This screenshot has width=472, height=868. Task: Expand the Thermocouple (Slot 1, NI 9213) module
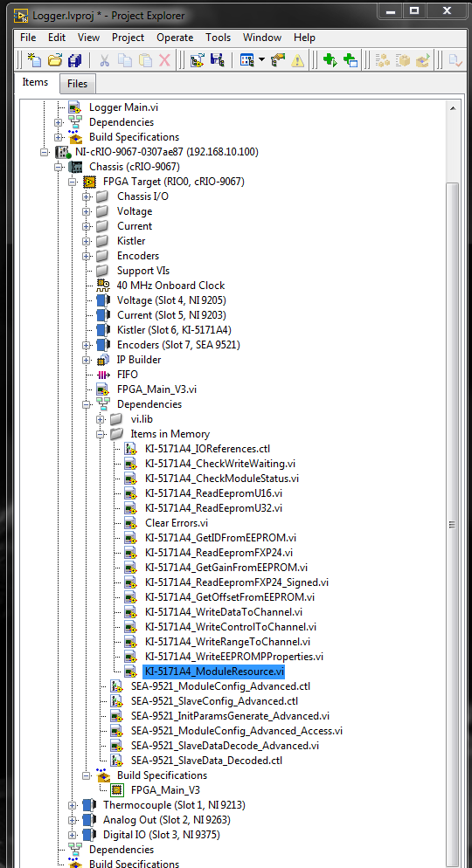[x=73, y=805]
